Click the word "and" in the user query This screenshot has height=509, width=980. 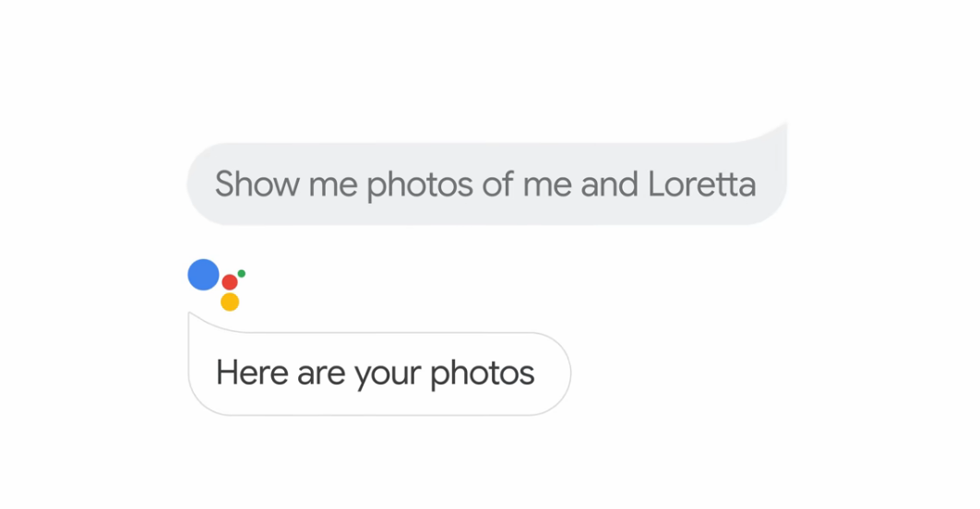609,184
